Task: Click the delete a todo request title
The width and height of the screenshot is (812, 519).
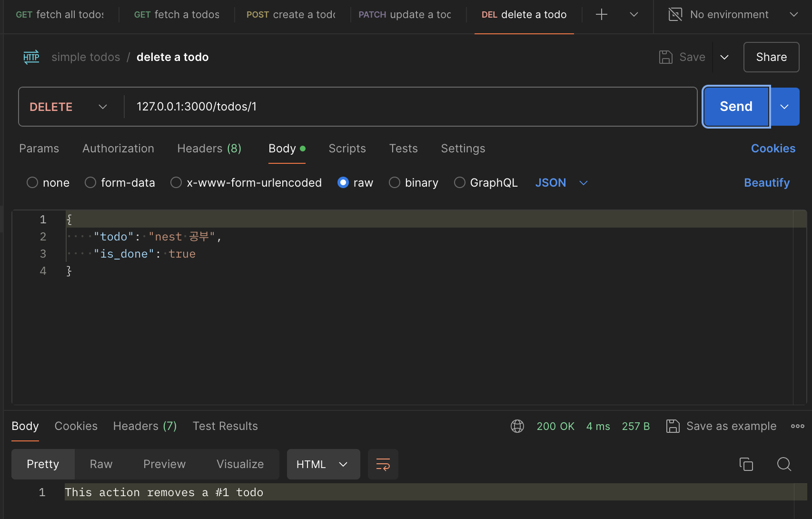Action: pos(172,57)
